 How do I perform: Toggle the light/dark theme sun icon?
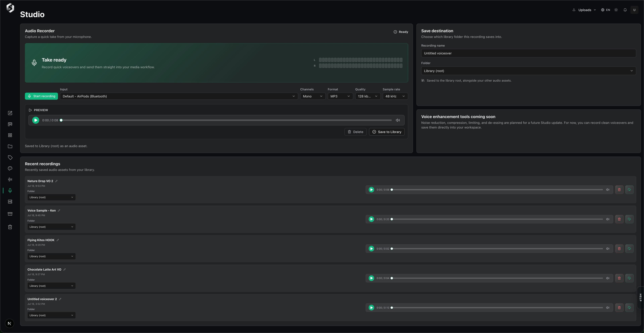coord(616,10)
